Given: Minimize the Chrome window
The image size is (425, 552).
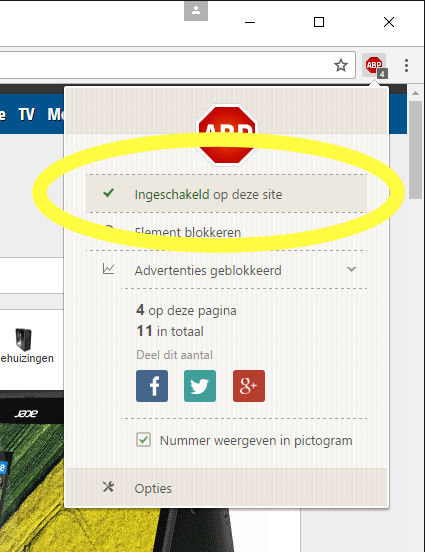Looking at the screenshot, I should 250,22.
